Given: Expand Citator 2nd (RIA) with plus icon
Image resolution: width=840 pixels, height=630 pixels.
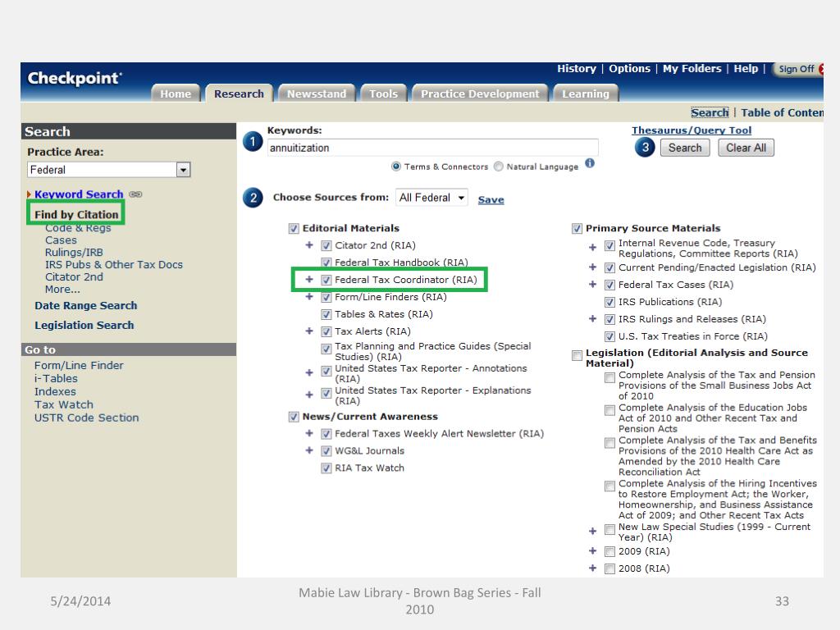Looking at the screenshot, I should point(309,245).
